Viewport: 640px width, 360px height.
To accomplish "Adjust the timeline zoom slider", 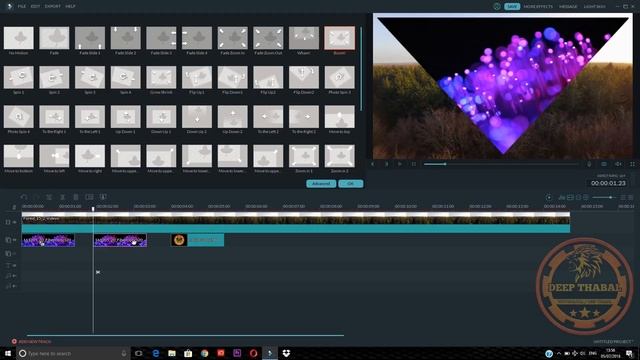I will coord(605,198).
